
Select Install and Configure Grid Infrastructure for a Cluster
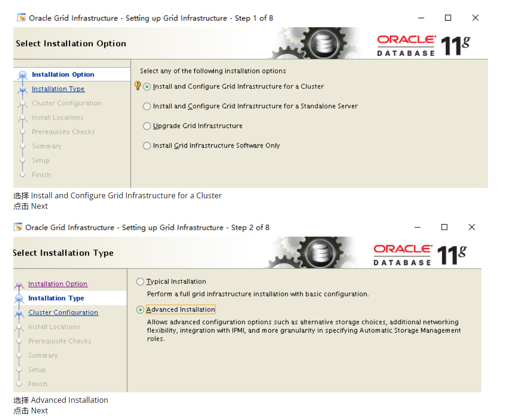click(x=147, y=87)
